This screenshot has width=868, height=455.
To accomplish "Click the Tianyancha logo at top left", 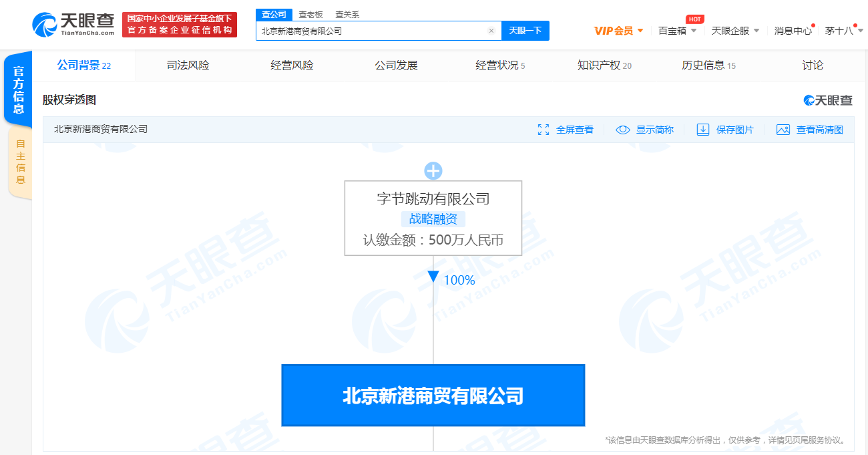I will (73, 24).
